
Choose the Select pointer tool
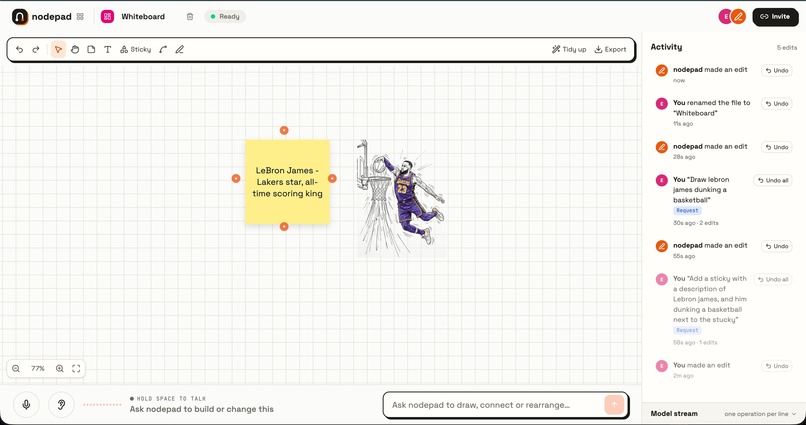coord(58,49)
